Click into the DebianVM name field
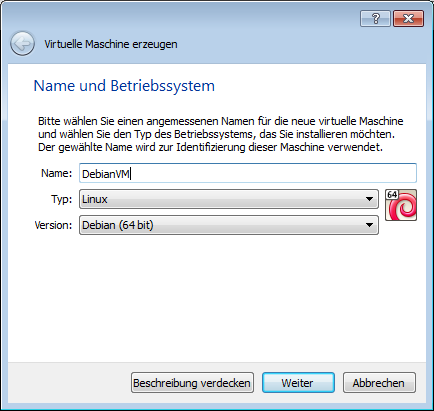434x411 pixels. [x=248, y=173]
